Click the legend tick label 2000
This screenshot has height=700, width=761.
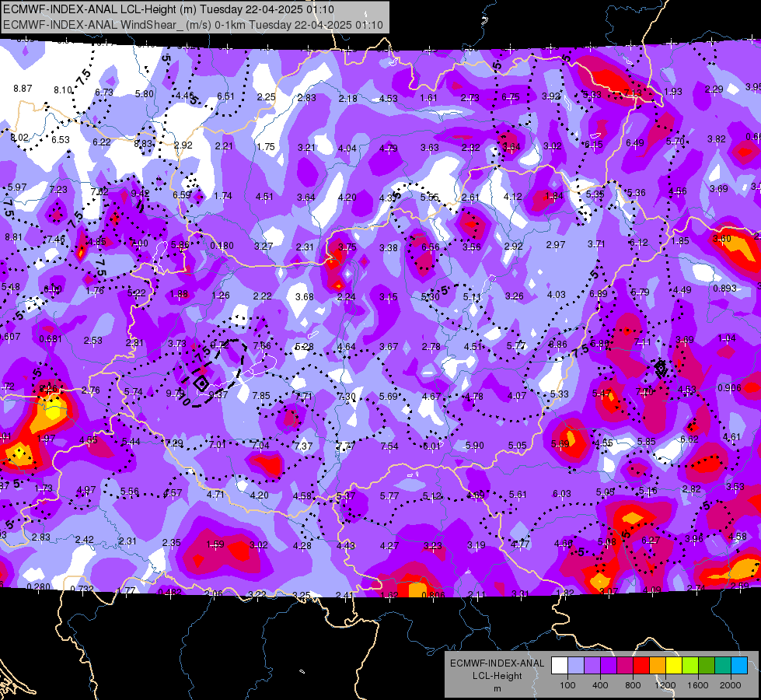(x=731, y=685)
